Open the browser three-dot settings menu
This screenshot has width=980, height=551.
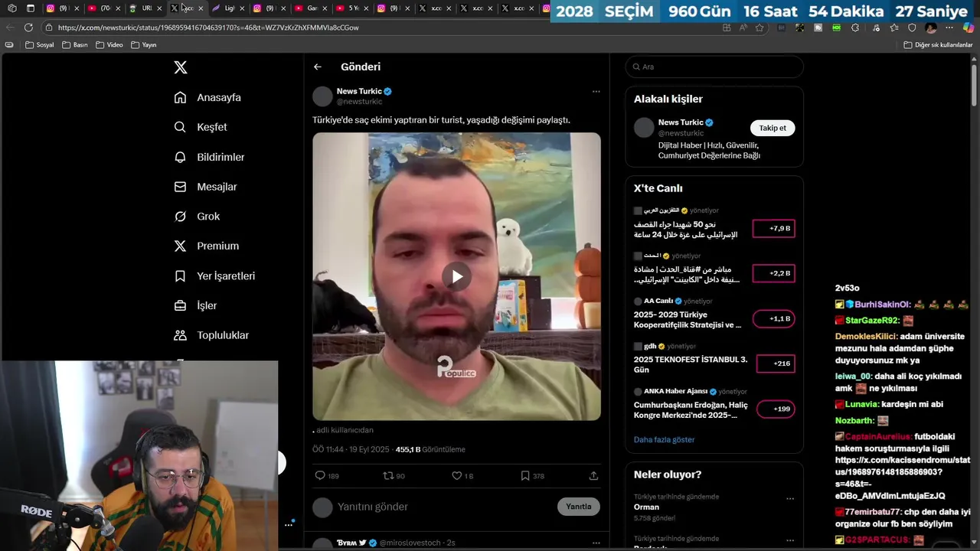pos(949,28)
